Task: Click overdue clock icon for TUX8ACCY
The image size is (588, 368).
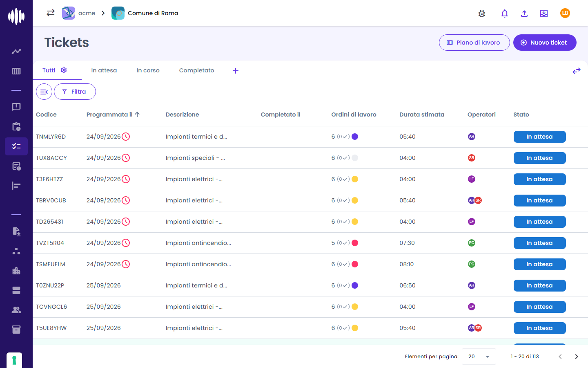Action: pos(126,158)
